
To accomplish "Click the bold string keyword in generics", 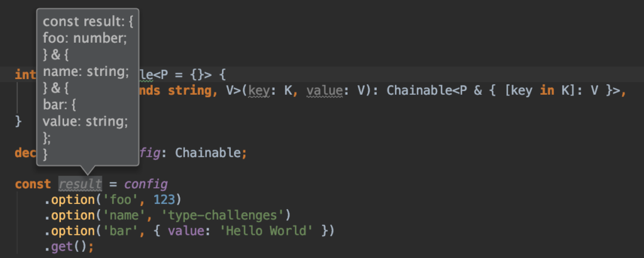I will (189, 90).
